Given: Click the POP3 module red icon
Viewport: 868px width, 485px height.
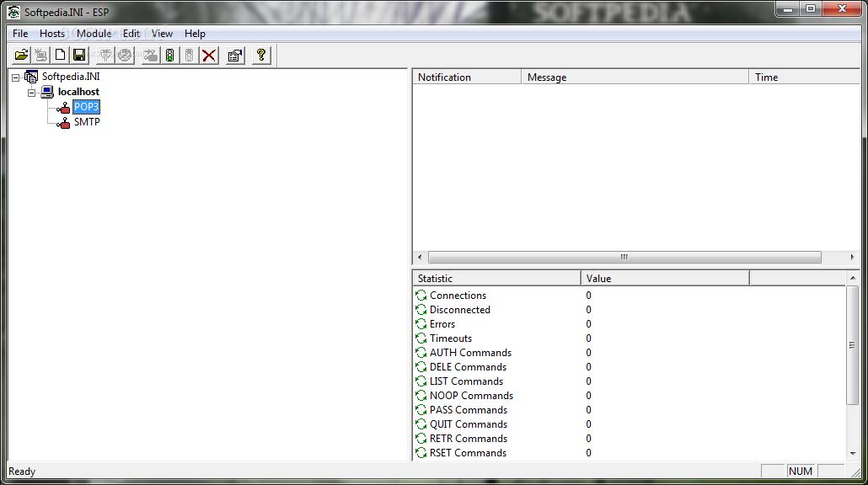Looking at the screenshot, I should 64,107.
